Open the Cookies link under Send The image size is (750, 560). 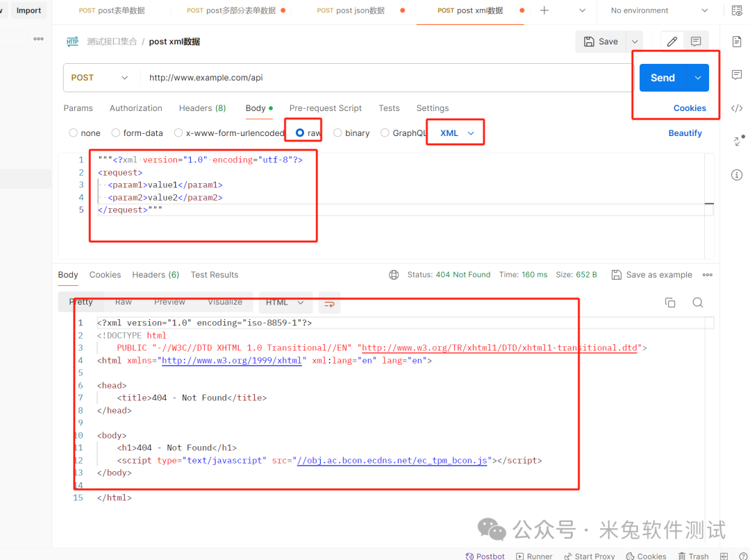click(690, 108)
